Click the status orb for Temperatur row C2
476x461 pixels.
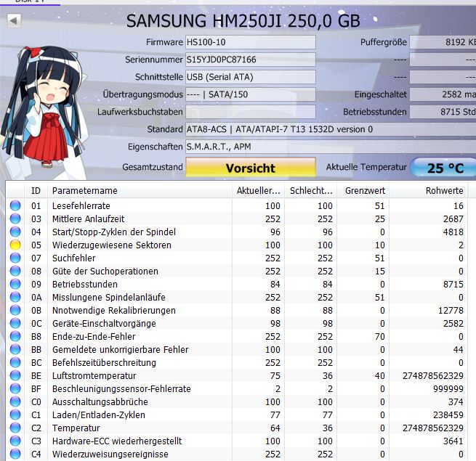click(x=15, y=428)
